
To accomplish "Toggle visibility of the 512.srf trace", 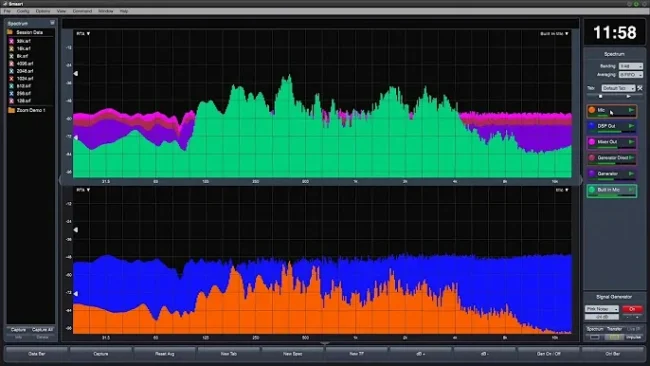I will [11, 86].
